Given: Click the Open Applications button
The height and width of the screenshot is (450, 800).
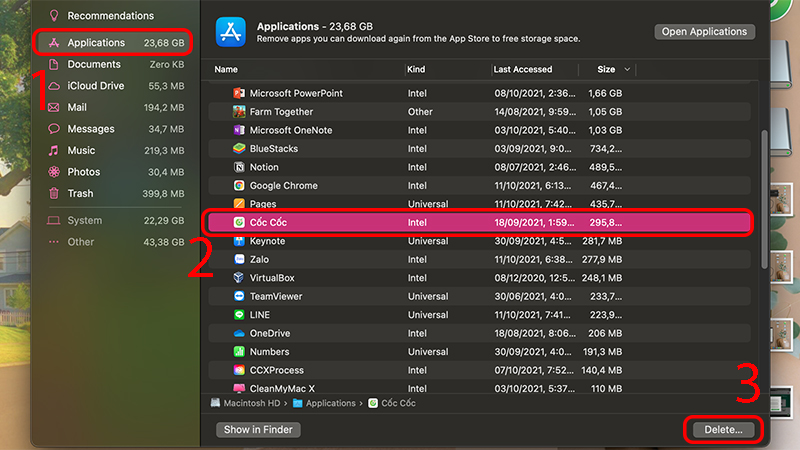Looking at the screenshot, I should [705, 32].
